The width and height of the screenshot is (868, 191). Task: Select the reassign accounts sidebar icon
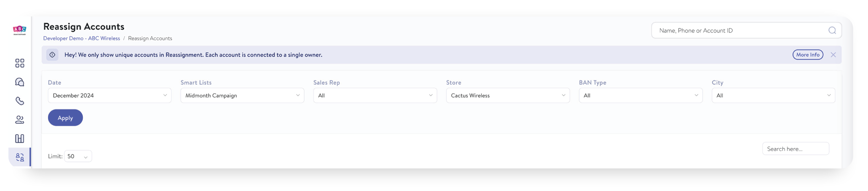click(20, 157)
